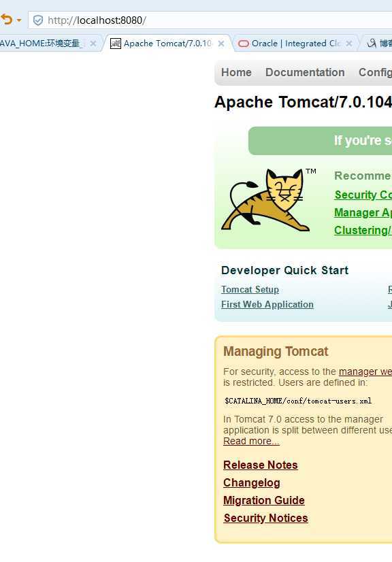Open the Release Notes link
Image resolution: width=392 pixels, height=562 pixels.
tap(261, 465)
